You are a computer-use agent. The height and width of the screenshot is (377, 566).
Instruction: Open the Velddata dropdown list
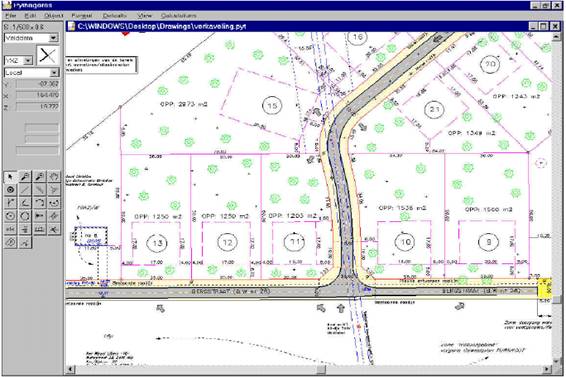pyautogui.click(x=53, y=38)
